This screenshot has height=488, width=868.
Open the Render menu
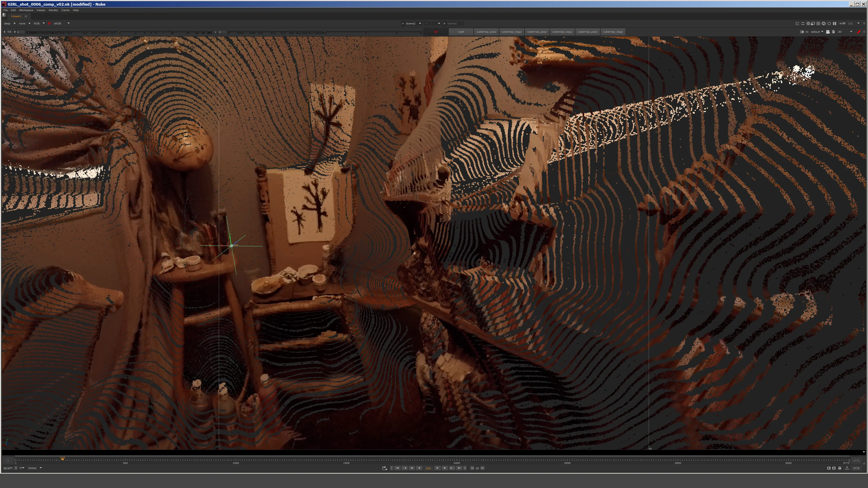(53, 10)
